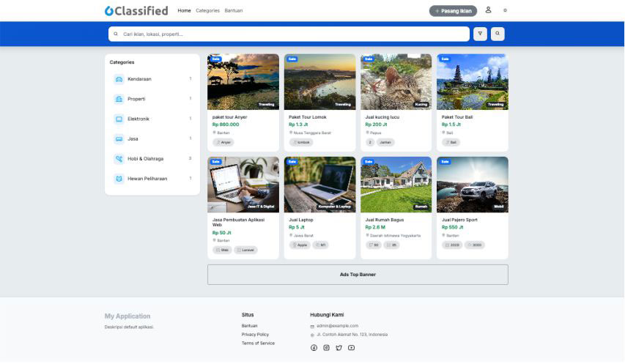Click the Ads Top Banner box
This screenshot has width=625, height=364.
(358, 275)
